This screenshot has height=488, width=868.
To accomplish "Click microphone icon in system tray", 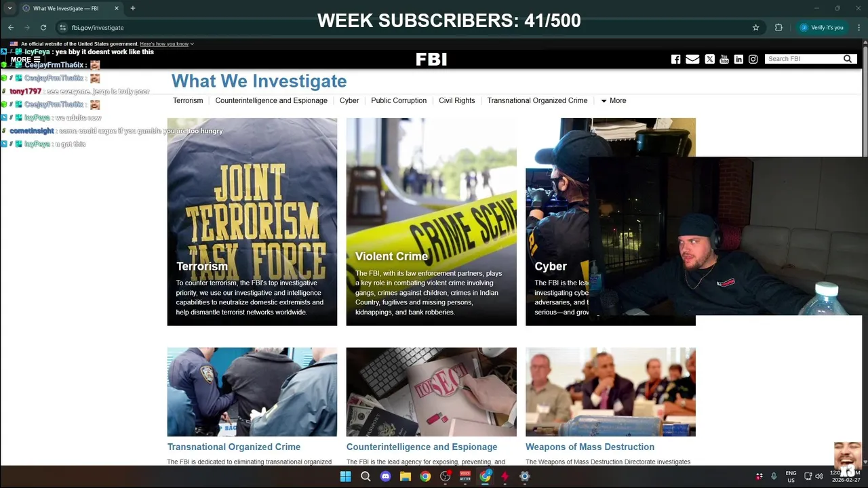I will 774,476.
